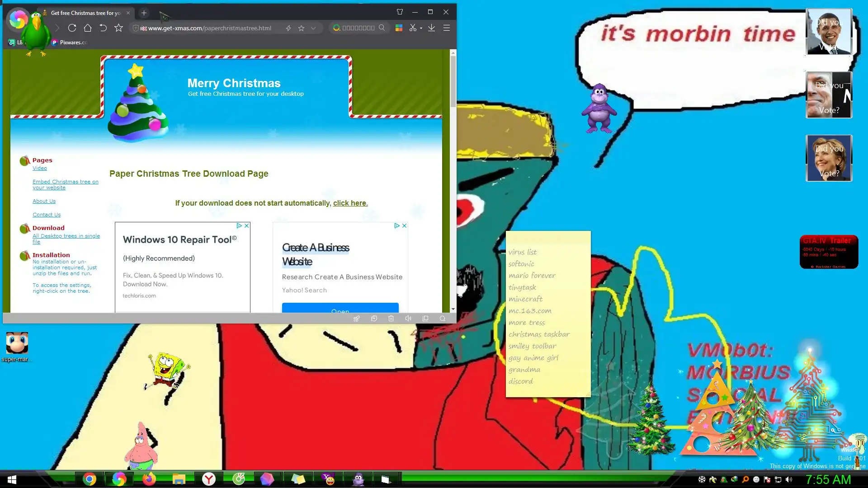Image resolution: width=868 pixels, height=488 pixels.
Task: Click the rocket speed-up icon in status bar
Action: 357,319
